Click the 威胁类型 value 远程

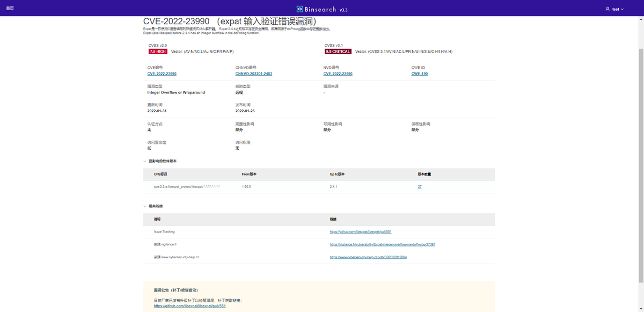[x=239, y=92]
